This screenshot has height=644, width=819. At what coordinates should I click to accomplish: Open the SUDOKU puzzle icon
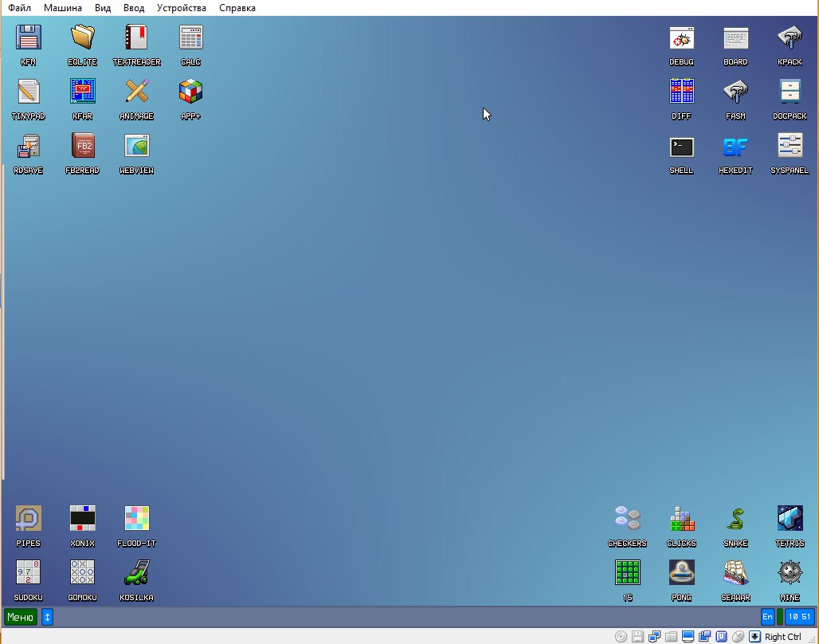click(28, 573)
